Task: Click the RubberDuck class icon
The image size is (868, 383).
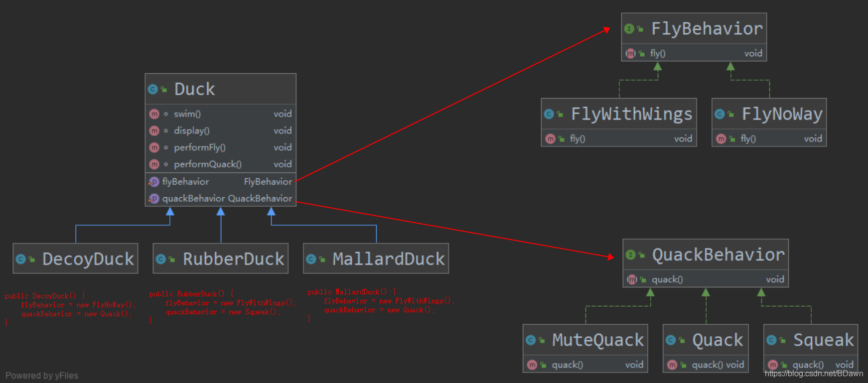Action: point(161,259)
